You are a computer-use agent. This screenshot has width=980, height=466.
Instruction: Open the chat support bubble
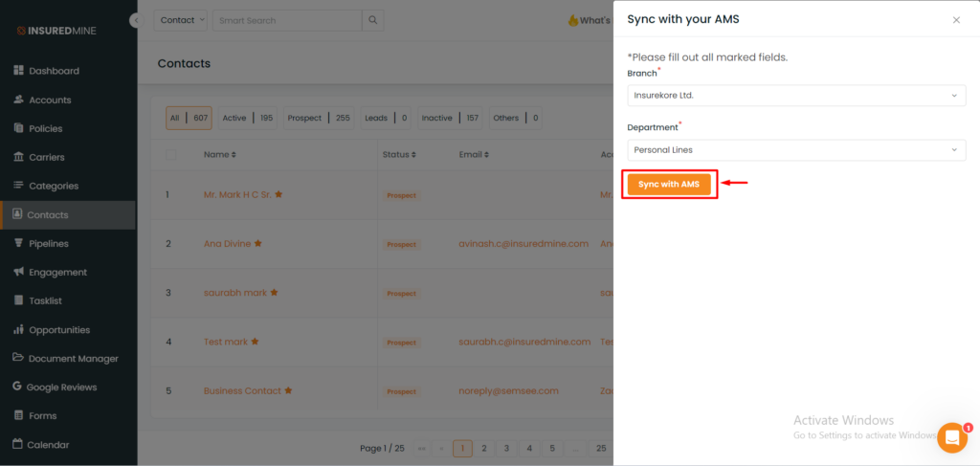tap(952, 438)
